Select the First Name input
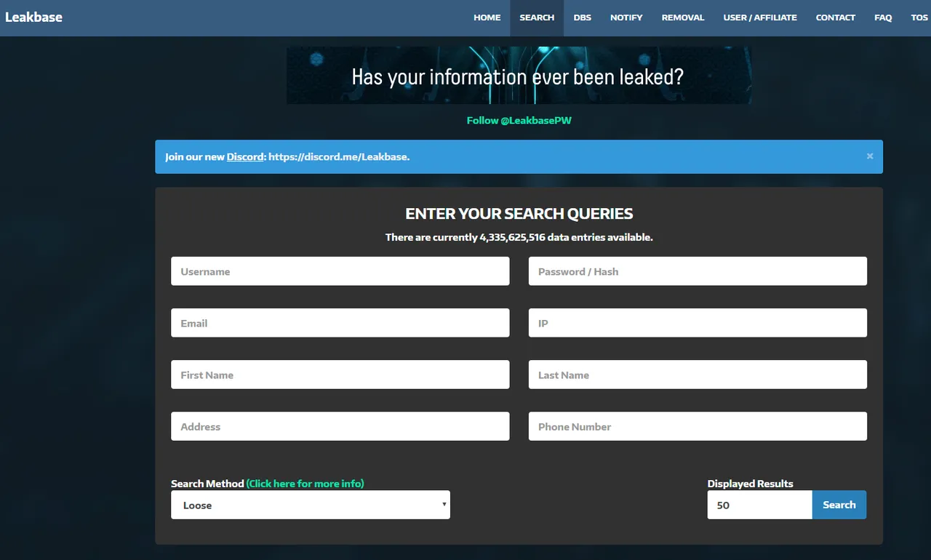Viewport: 931px width, 560px height. (340, 375)
